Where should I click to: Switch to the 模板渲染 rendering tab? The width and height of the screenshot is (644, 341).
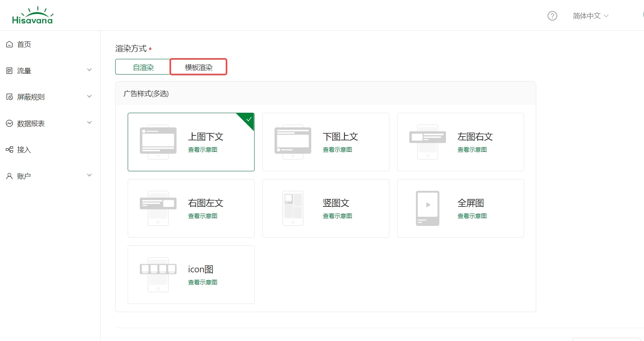pyautogui.click(x=198, y=67)
